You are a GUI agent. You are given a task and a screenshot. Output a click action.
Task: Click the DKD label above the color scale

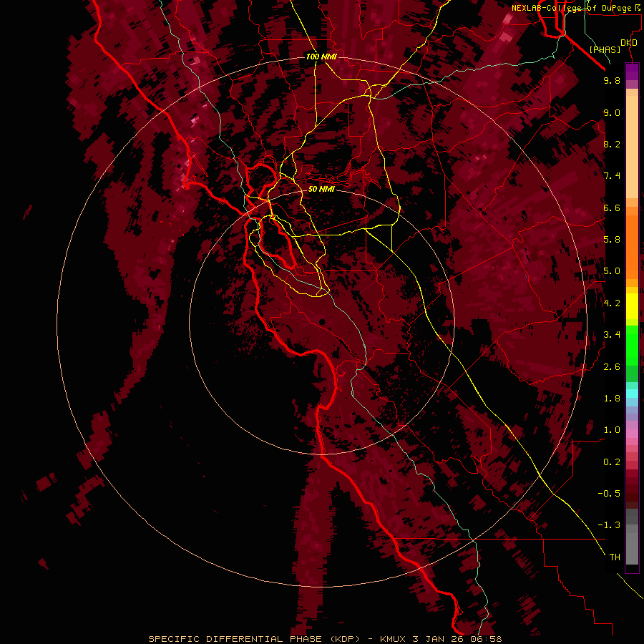click(629, 43)
